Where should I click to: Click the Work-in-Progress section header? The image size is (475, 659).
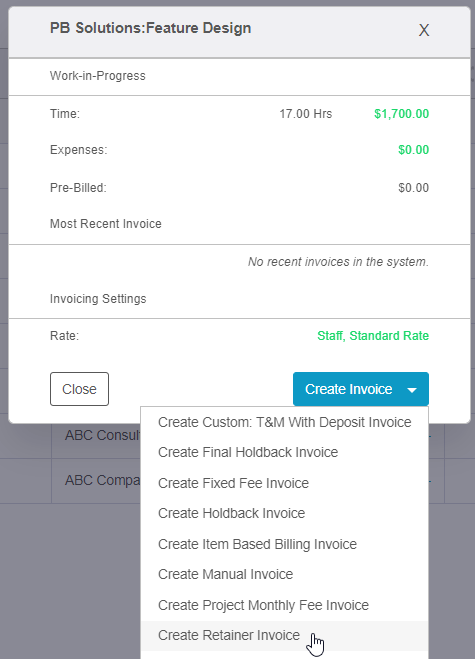(98, 76)
